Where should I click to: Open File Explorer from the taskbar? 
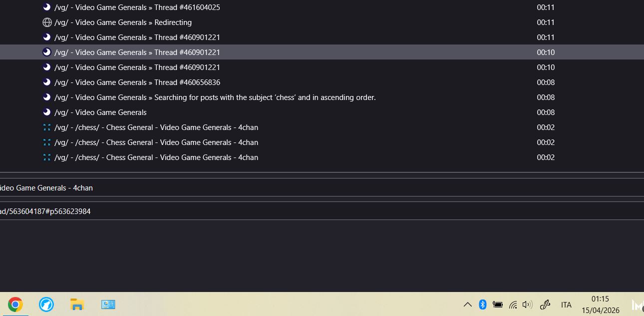click(77, 304)
